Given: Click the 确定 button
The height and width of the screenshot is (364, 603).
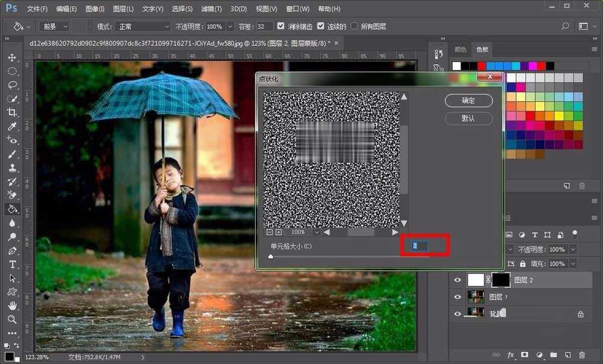Looking at the screenshot, I should tap(469, 101).
